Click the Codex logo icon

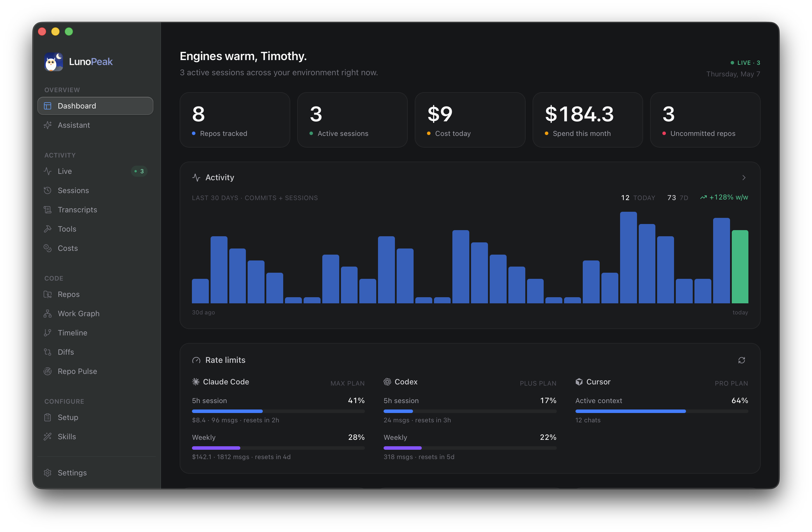[x=387, y=381]
